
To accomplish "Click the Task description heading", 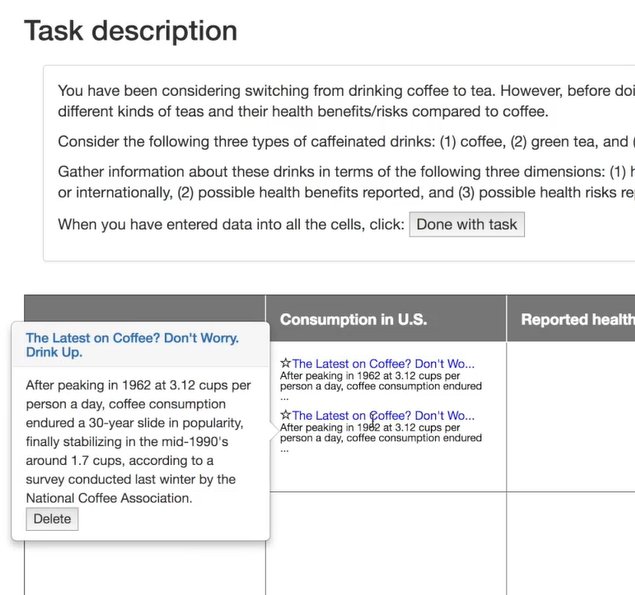I will pos(131,31).
